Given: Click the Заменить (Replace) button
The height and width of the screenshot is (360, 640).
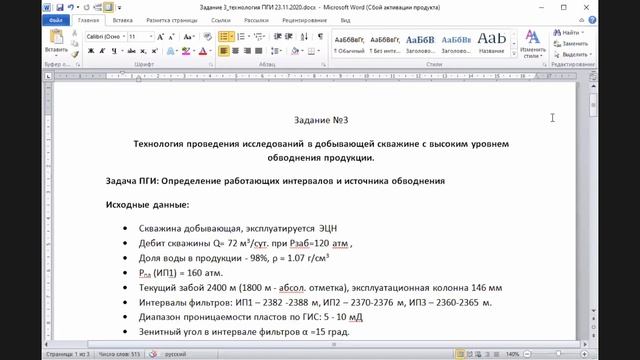Looking at the screenshot, I should [x=571, y=43].
